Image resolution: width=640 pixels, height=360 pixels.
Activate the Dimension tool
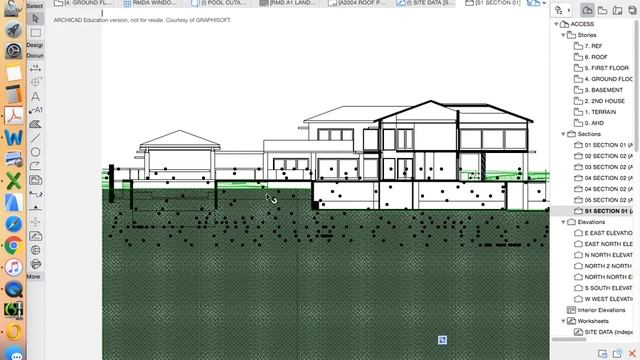(x=36, y=68)
